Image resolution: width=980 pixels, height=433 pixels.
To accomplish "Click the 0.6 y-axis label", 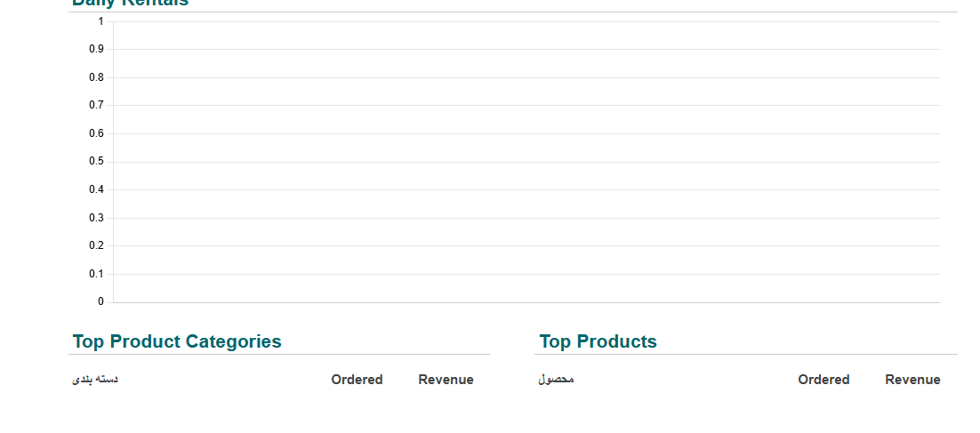I will [x=96, y=133].
